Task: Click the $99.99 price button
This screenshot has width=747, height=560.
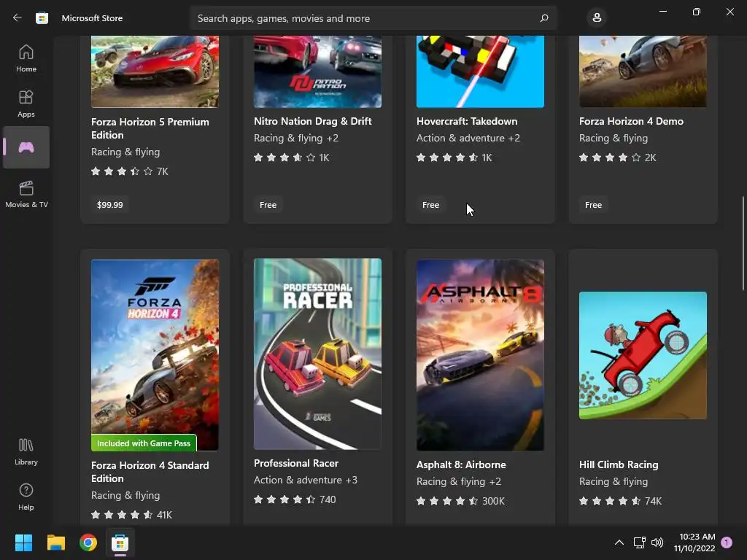Action: (x=109, y=205)
